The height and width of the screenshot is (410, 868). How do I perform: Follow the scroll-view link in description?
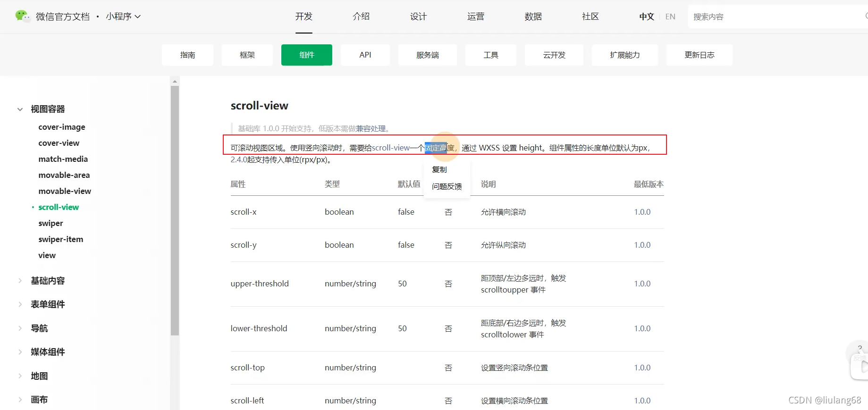click(x=391, y=148)
